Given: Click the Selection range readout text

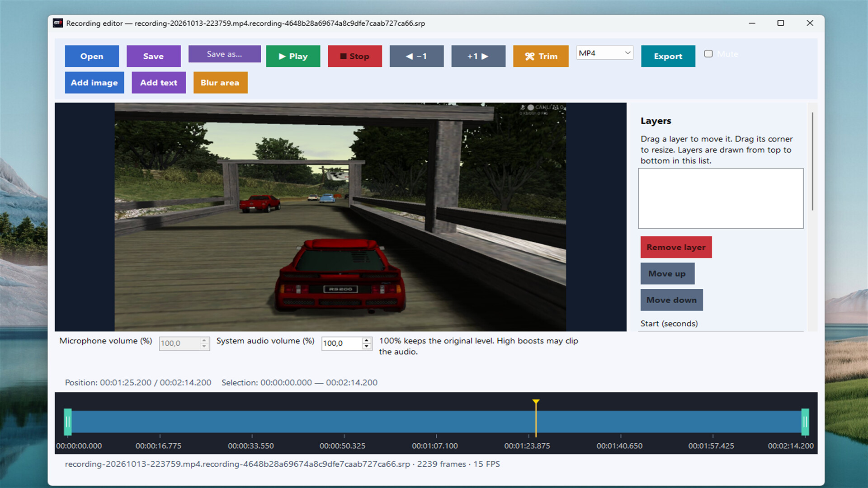Looking at the screenshot, I should click(299, 383).
